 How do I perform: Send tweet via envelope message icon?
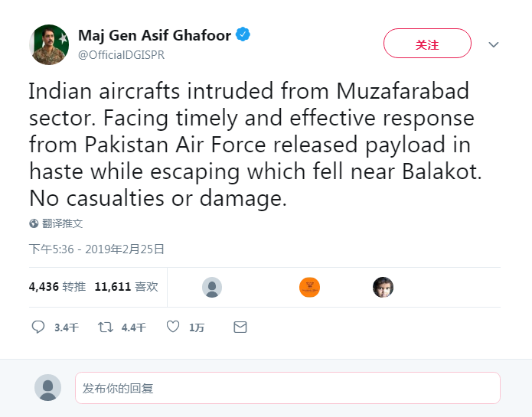tap(240, 327)
